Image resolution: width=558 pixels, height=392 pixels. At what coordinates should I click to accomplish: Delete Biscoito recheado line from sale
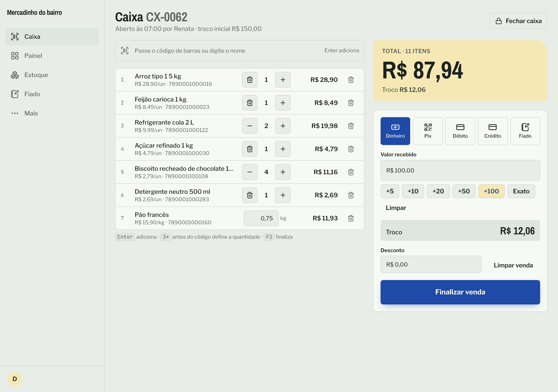[x=351, y=172]
